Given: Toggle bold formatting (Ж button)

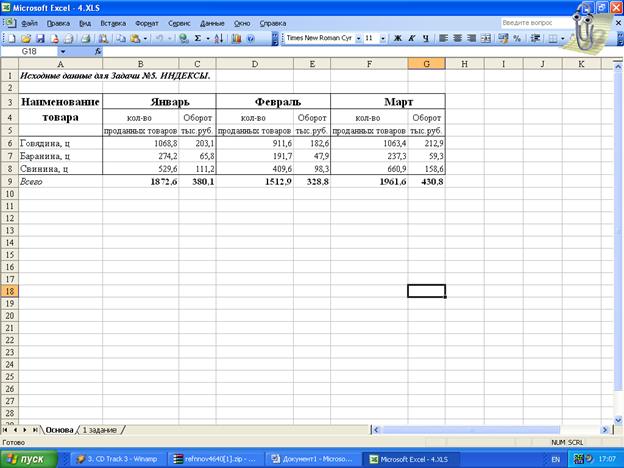Looking at the screenshot, I should pos(397,38).
